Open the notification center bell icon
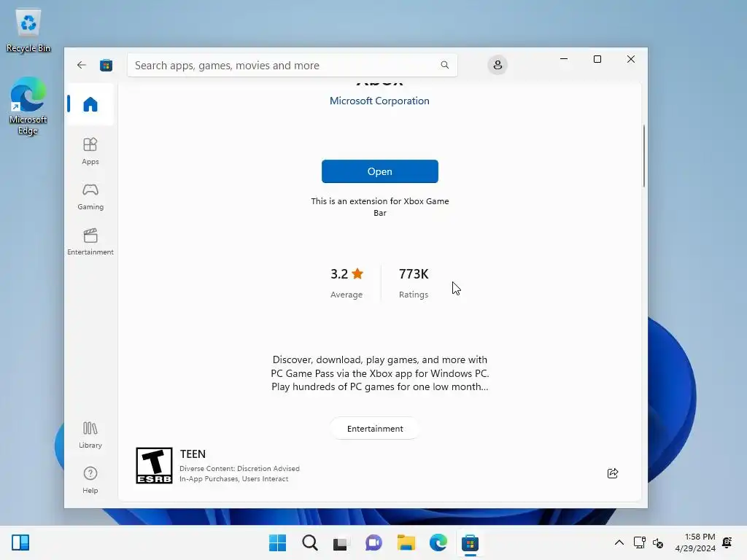Screen dimensions: 747x560 (727, 542)
